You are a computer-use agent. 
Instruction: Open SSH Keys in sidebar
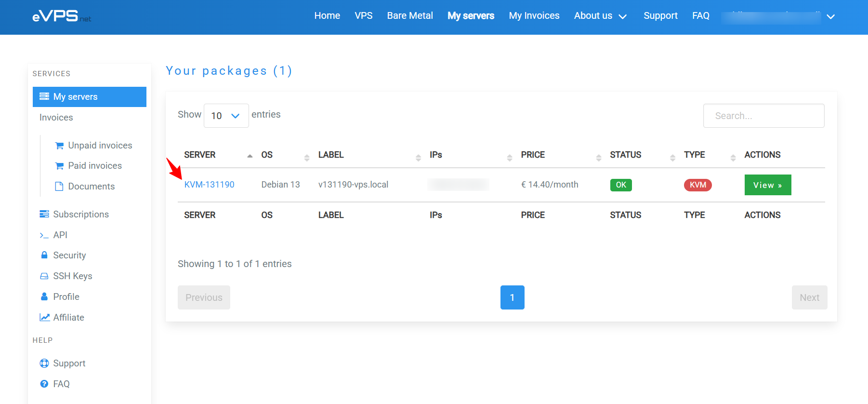pos(73,276)
